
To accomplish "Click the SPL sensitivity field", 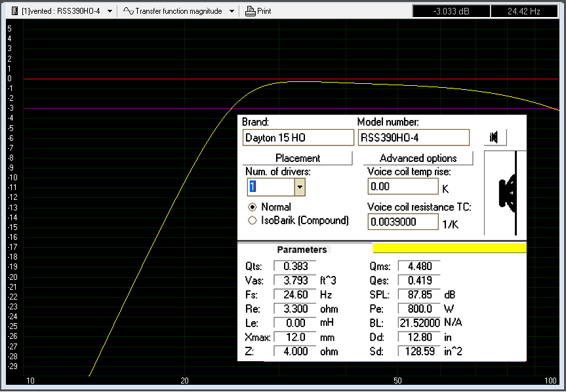I will pyautogui.click(x=419, y=294).
